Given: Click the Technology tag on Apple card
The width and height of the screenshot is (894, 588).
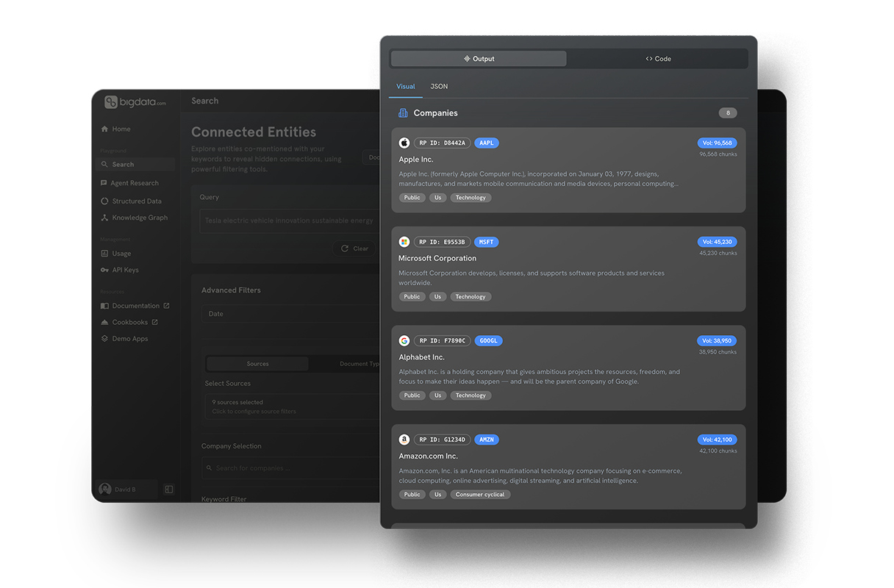Looking at the screenshot, I should pos(471,198).
